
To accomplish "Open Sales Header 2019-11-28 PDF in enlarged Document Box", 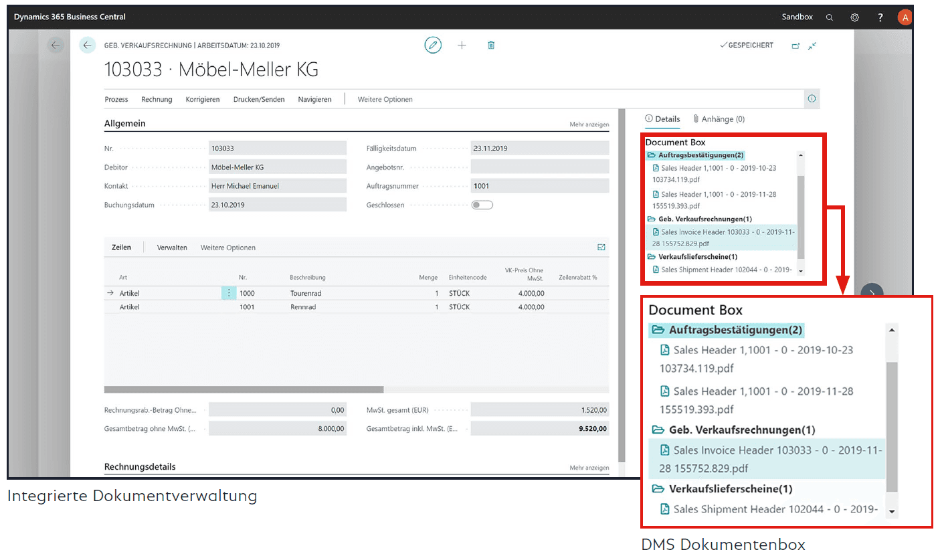I will click(x=756, y=399).
